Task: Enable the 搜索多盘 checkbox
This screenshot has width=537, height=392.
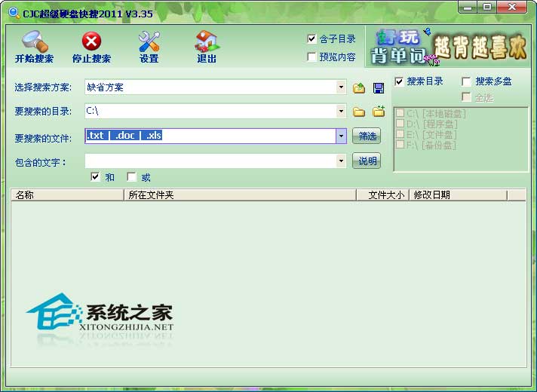Action: coord(466,81)
